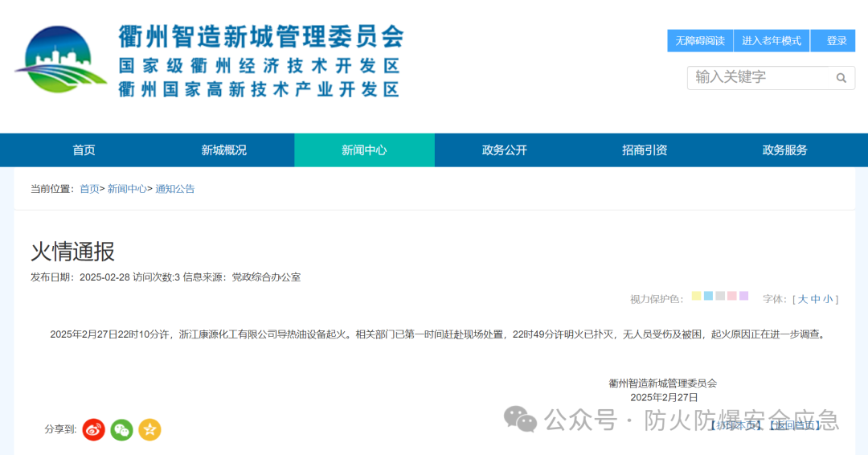Set font size to 大
Viewport: 868px width, 455px height.
tap(803, 300)
